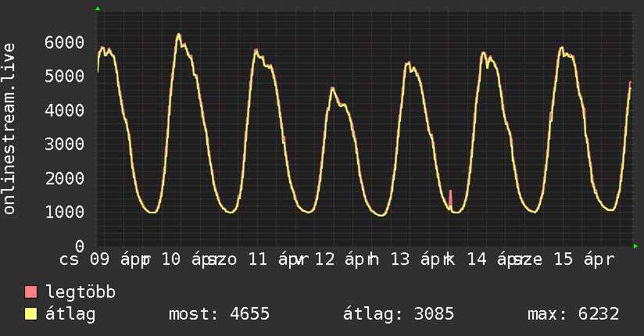Click the green arrow at x-axis end
The image size is (644, 336).
click(635, 246)
